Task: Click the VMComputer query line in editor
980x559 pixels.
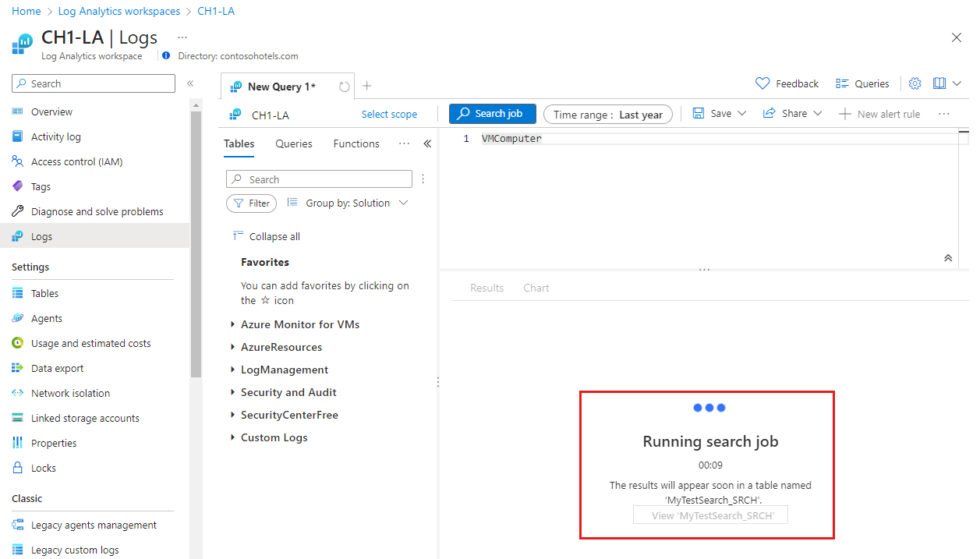Action: click(511, 138)
